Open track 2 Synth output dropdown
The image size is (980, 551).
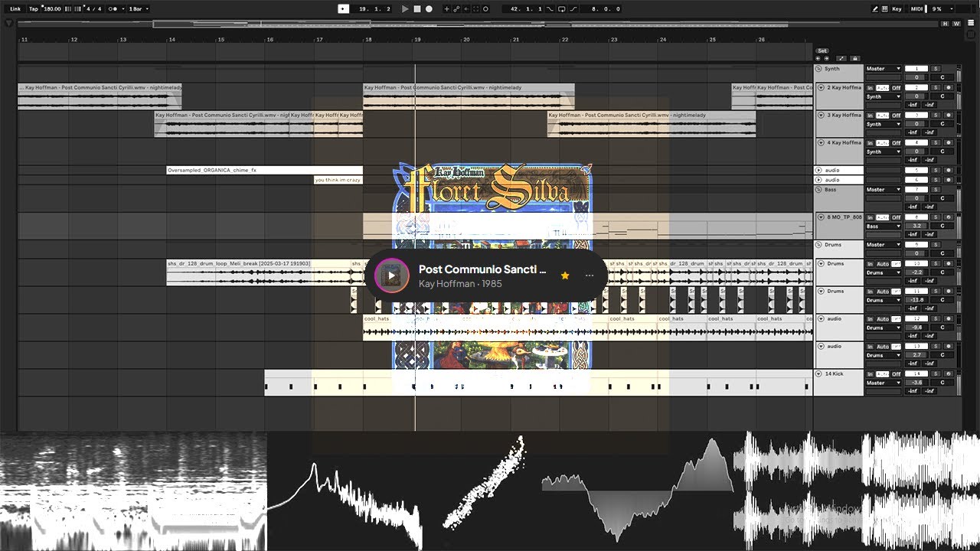point(884,96)
